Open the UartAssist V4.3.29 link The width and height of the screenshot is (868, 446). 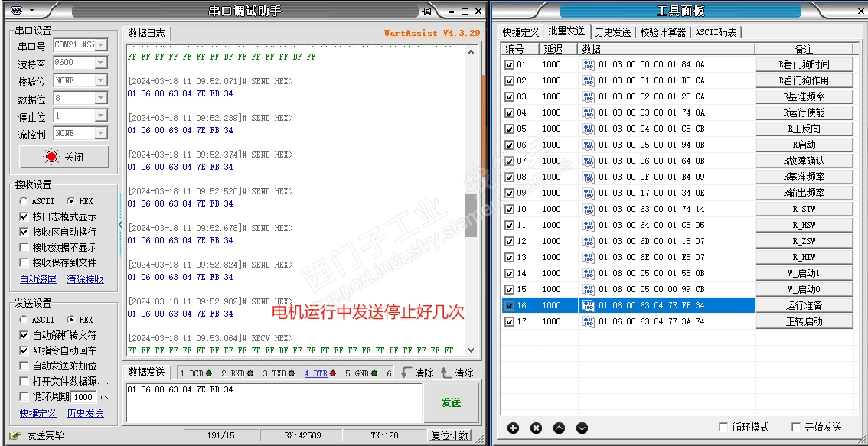pyautogui.click(x=432, y=33)
